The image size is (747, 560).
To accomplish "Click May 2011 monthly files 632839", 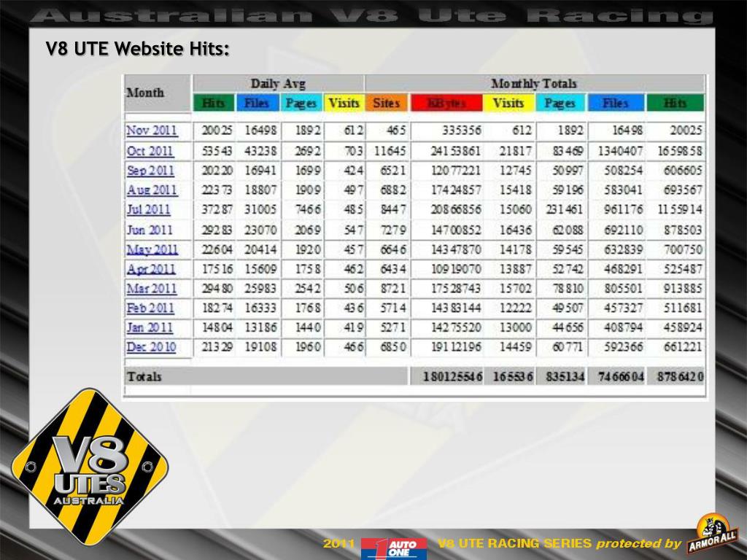I will click(x=624, y=249).
